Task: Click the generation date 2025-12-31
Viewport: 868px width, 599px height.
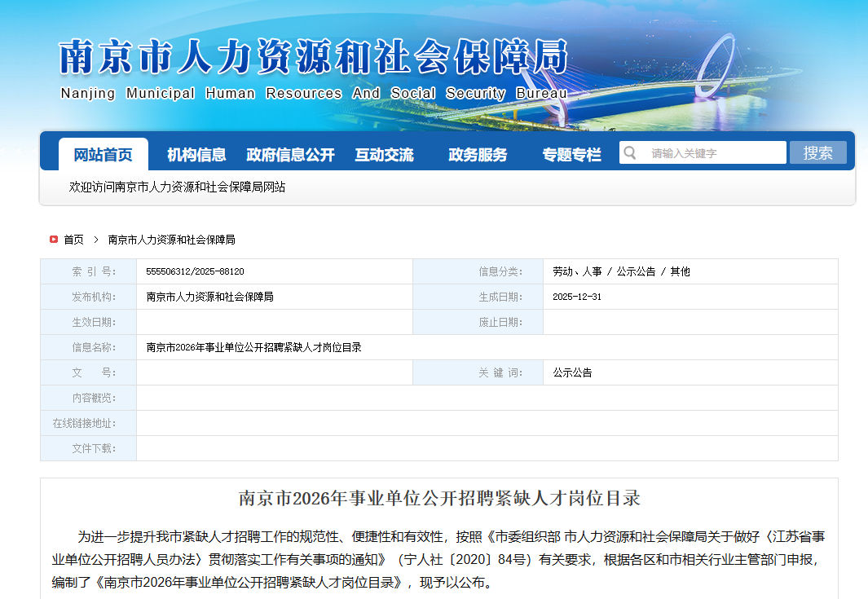Action: coord(576,297)
